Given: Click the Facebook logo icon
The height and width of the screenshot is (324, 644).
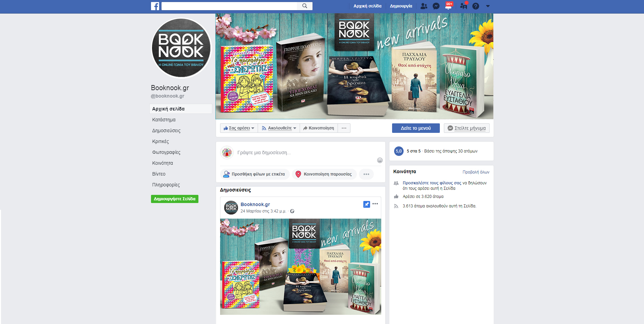Looking at the screenshot, I should click(155, 6).
